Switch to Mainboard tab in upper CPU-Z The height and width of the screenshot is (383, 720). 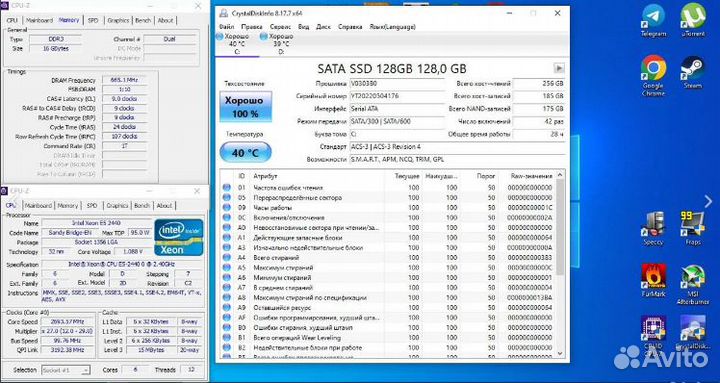tap(39, 20)
